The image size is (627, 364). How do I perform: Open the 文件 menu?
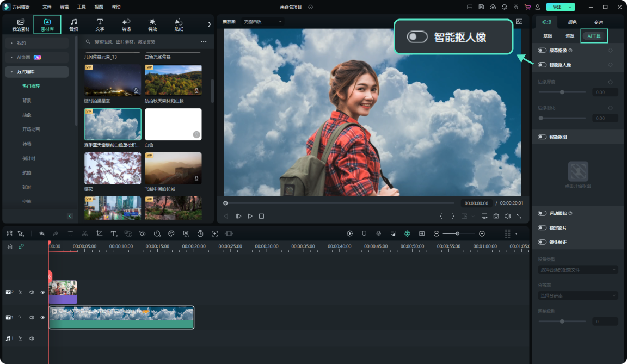[47, 7]
